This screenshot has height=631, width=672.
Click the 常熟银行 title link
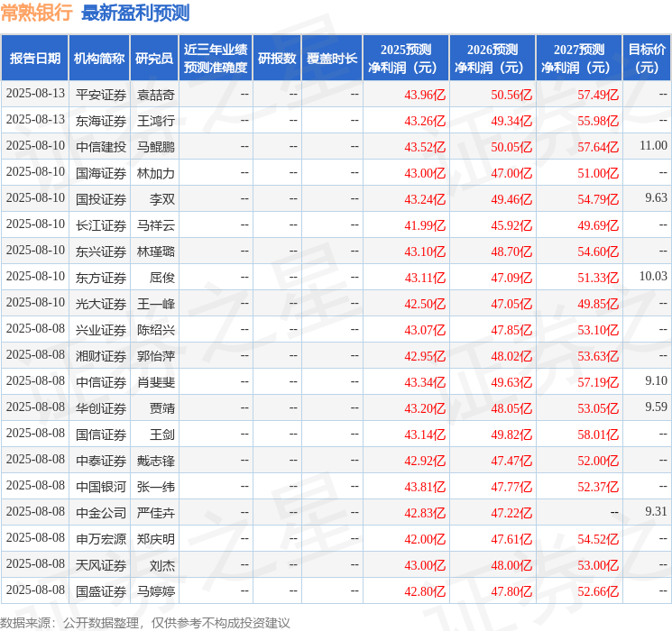pos(37,13)
